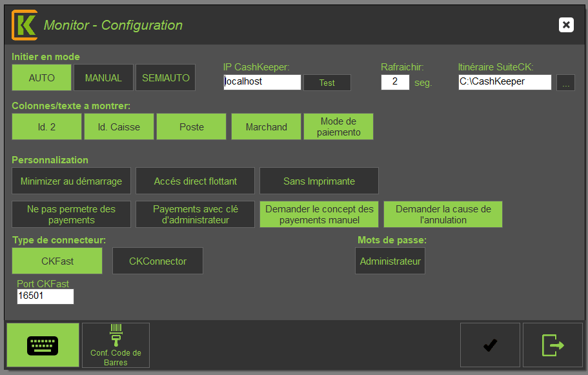588x375 pixels.
Task: Enable Accés direct flottant option
Action: coord(195,181)
